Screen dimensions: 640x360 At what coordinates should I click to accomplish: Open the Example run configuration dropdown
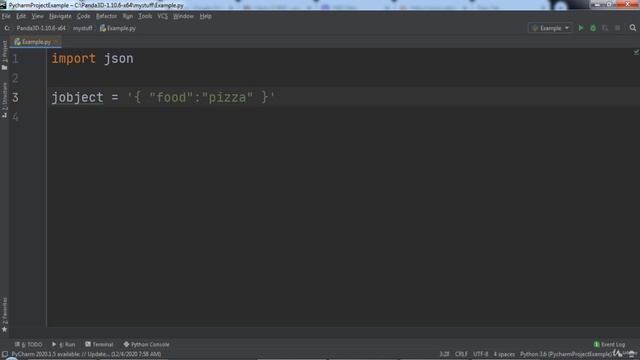click(550, 28)
